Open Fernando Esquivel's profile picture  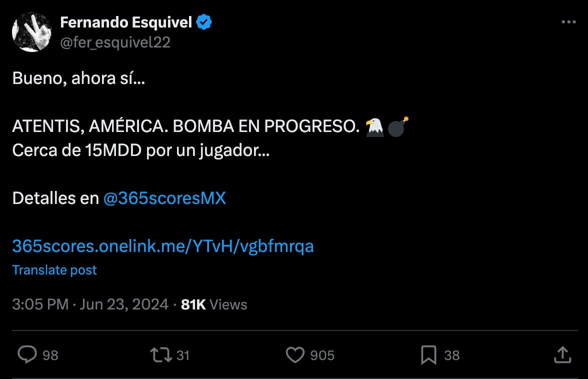(32, 32)
